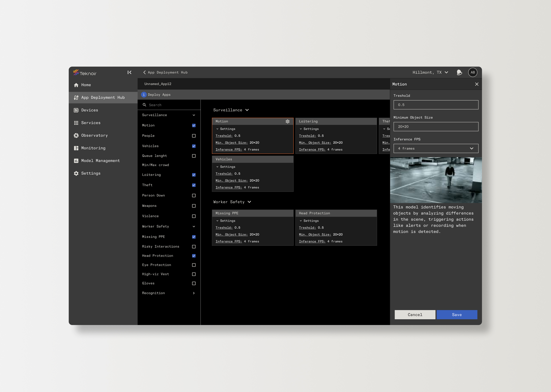Image resolution: width=551 pixels, height=392 pixels.
Task: Click Inference FPS in Vehicles card
Action: point(229,188)
